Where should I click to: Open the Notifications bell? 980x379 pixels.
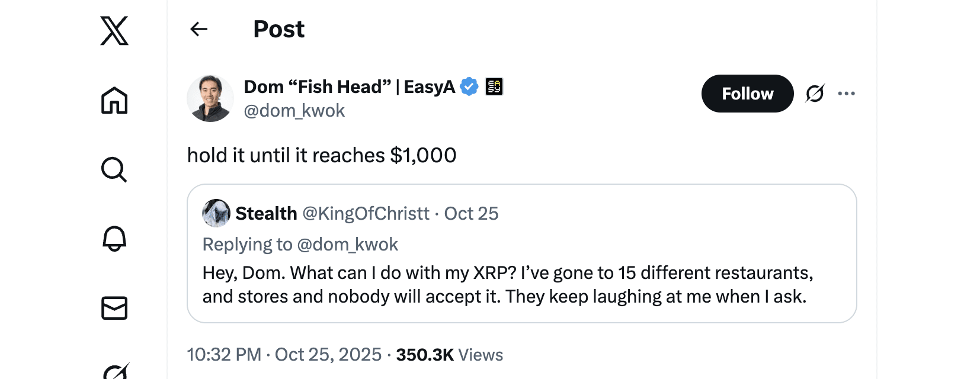[x=114, y=239]
